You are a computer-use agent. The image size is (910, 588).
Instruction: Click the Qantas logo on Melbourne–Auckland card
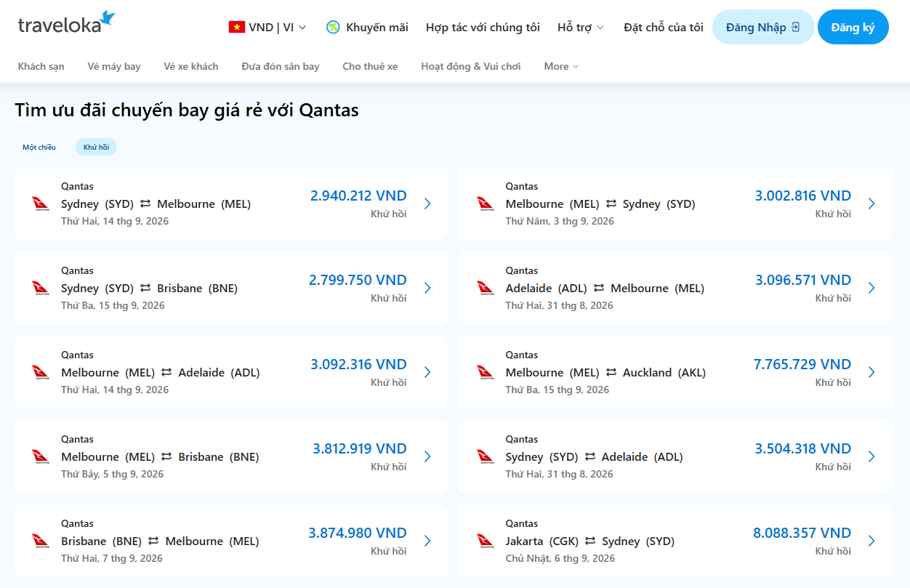point(485,372)
